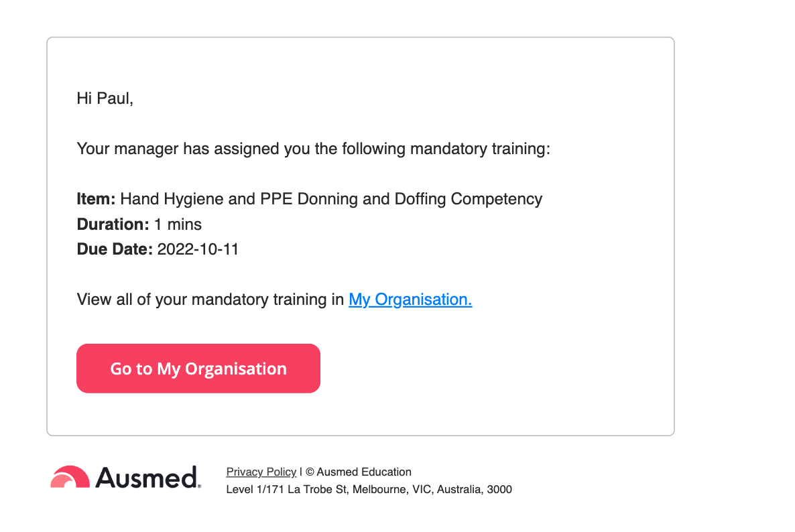The image size is (795, 532).
Task: Click the "Hi Paul," greeting text
Action: tap(105, 98)
